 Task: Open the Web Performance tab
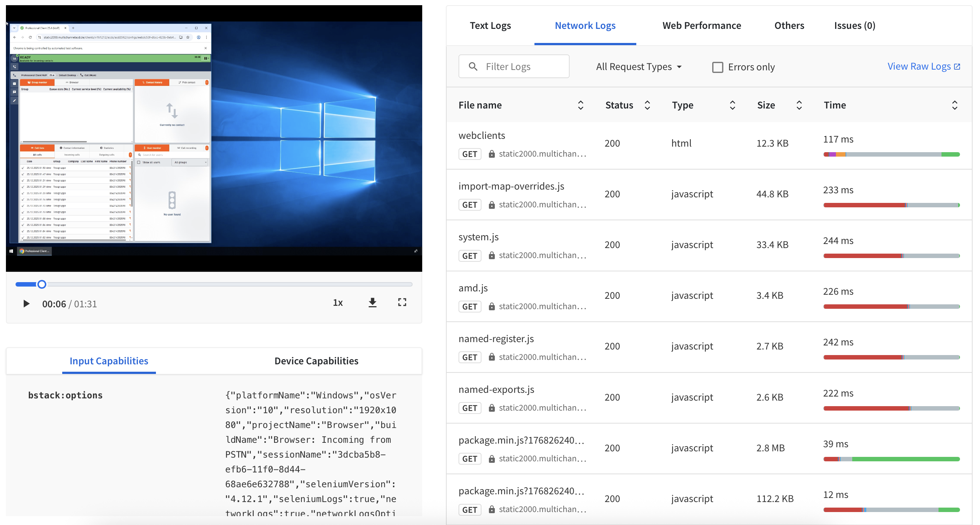[x=701, y=26]
